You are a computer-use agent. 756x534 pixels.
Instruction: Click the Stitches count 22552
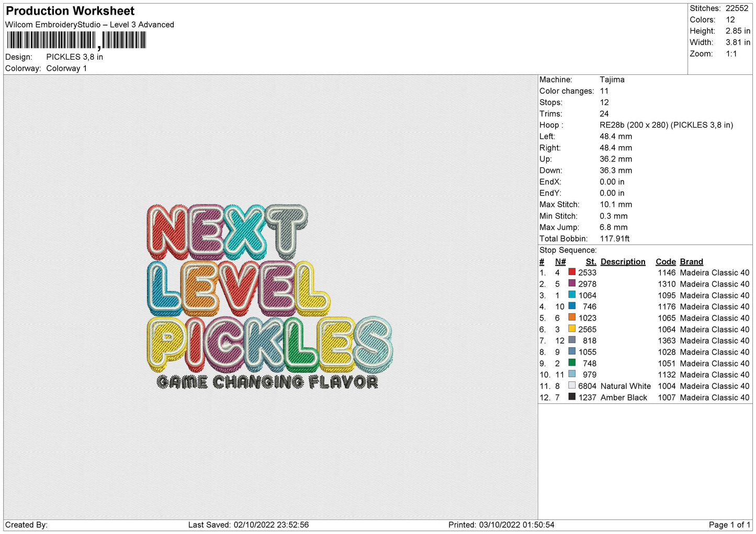[x=737, y=8]
